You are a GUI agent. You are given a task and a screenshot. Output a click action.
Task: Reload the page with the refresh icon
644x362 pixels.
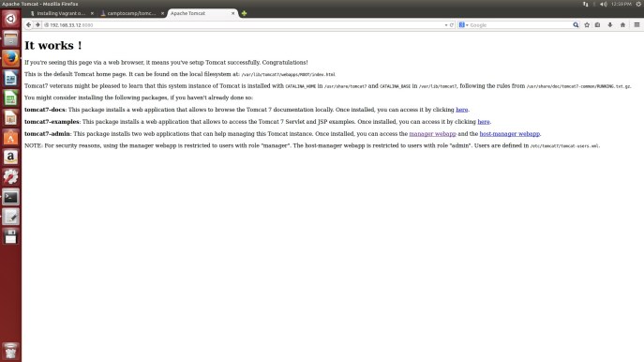(x=452, y=25)
